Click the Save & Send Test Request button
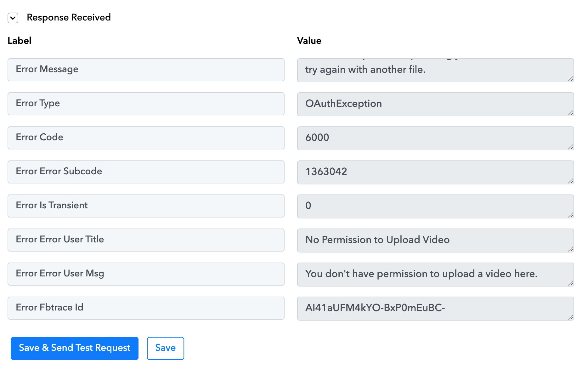Screen dimensions: 588x365 coord(75,348)
